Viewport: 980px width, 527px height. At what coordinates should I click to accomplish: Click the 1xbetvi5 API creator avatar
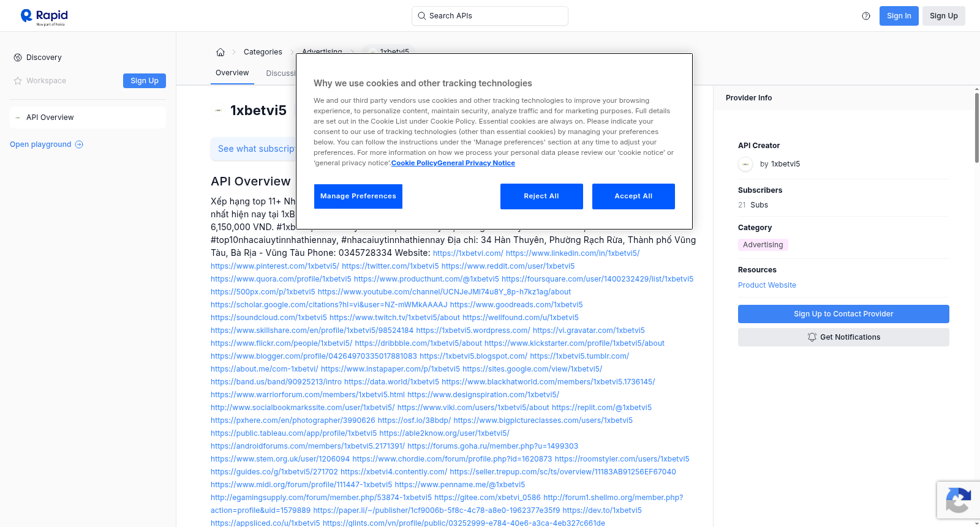(745, 164)
